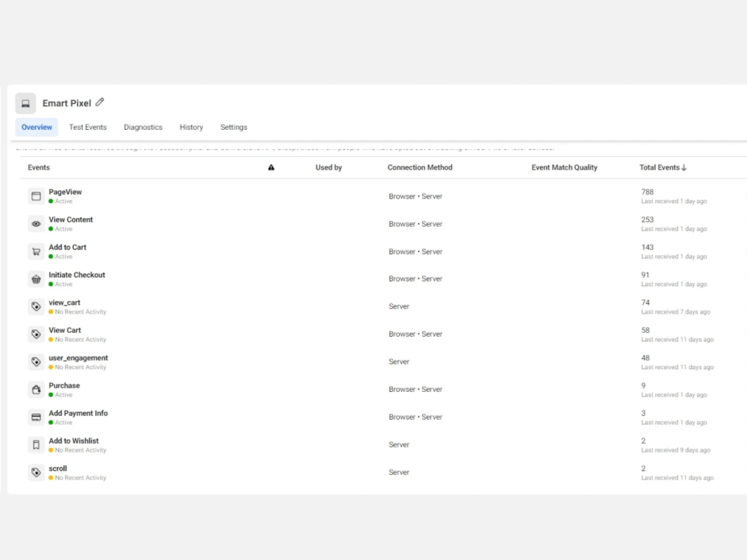Click the PageView event window icon
This screenshot has width=747, height=560.
point(36,196)
